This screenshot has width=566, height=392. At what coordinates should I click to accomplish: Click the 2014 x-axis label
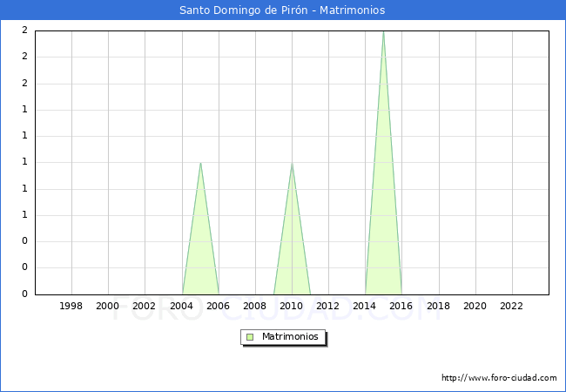365,306
